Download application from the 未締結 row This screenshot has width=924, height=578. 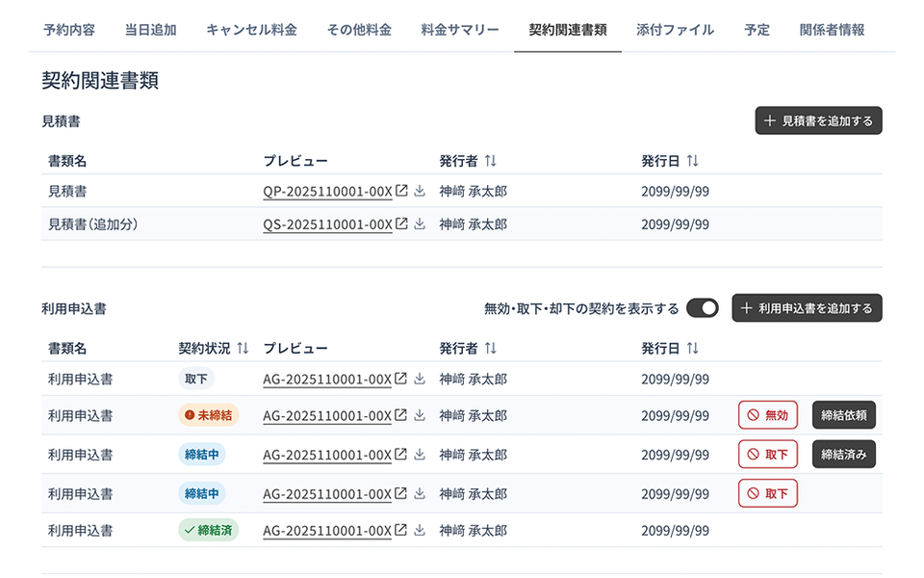(420, 414)
